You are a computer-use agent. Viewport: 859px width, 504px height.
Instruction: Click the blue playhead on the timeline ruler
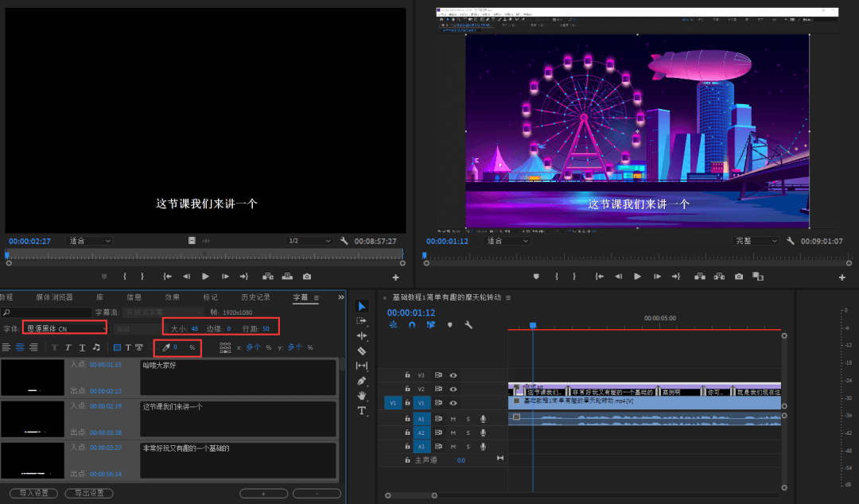click(532, 325)
